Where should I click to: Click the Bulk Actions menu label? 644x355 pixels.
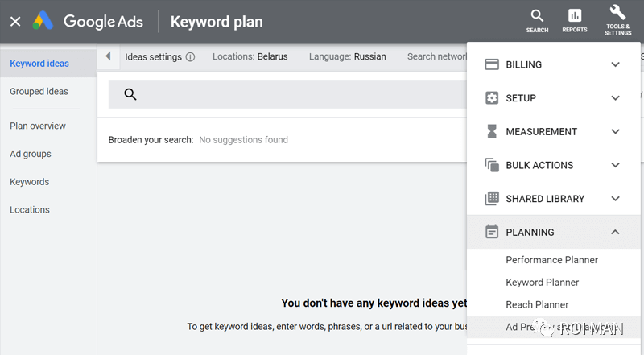(539, 165)
